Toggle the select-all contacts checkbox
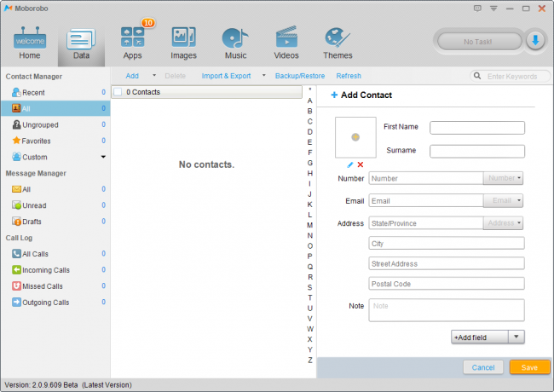The image size is (554, 392). coord(118,92)
